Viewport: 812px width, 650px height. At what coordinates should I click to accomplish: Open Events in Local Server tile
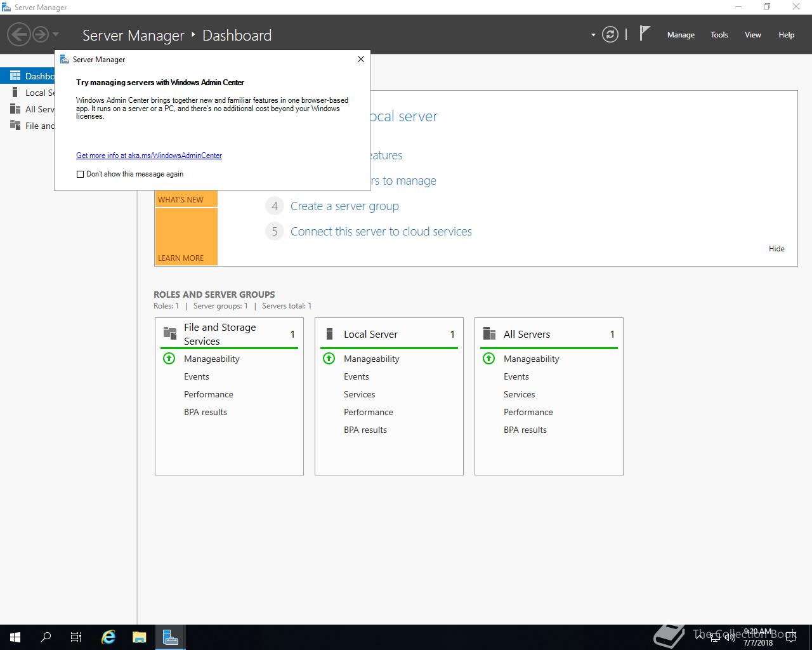coord(357,376)
